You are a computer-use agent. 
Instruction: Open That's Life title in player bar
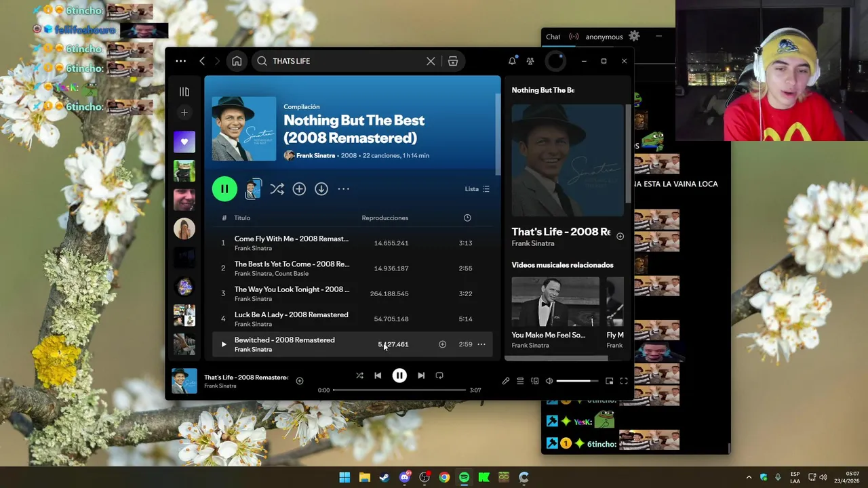click(x=246, y=378)
